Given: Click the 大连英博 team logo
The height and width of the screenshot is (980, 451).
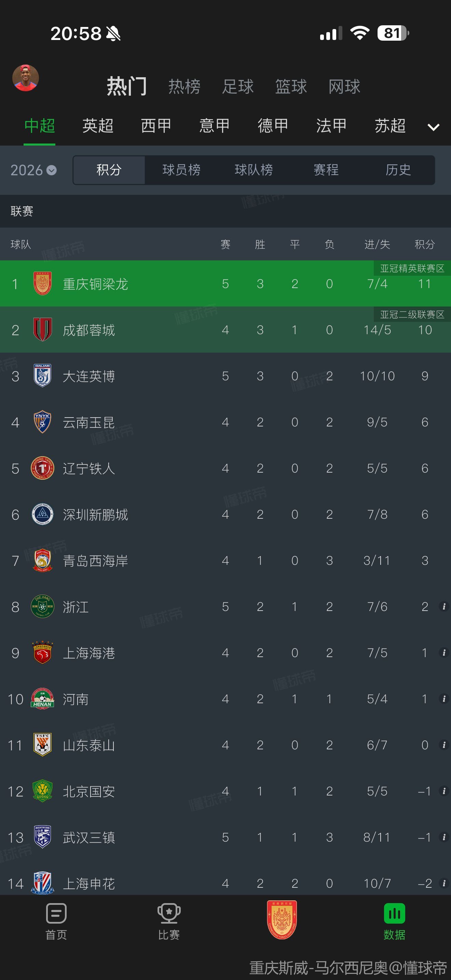Looking at the screenshot, I should click(x=43, y=376).
